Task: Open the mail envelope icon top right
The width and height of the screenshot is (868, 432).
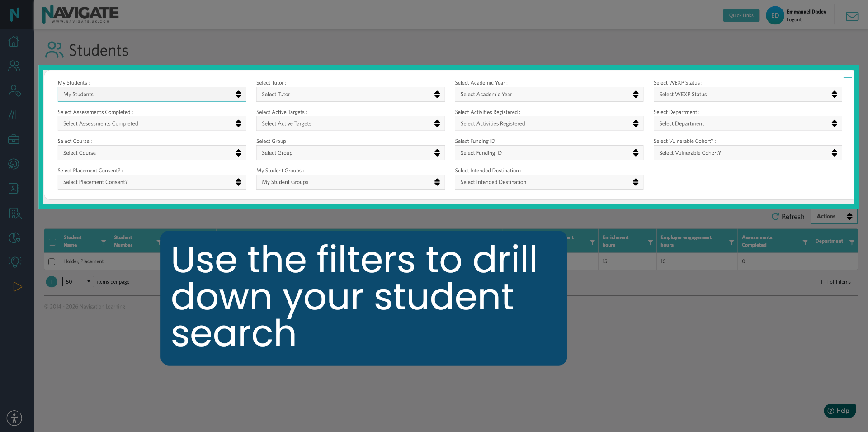Action: tap(852, 16)
